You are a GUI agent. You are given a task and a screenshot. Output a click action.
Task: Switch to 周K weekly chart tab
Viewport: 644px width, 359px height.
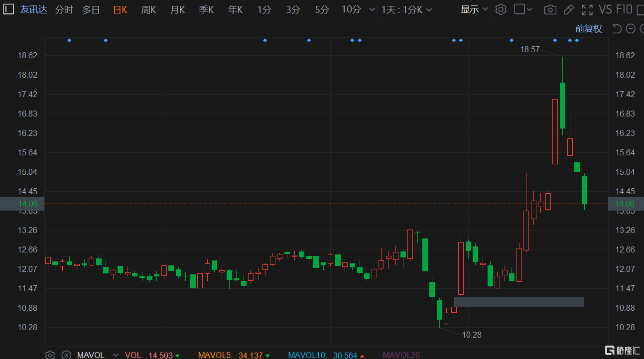(148, 9)
